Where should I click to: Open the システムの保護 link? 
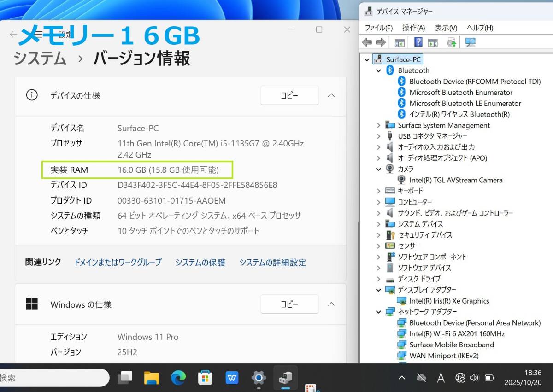(x=200, y=263)
